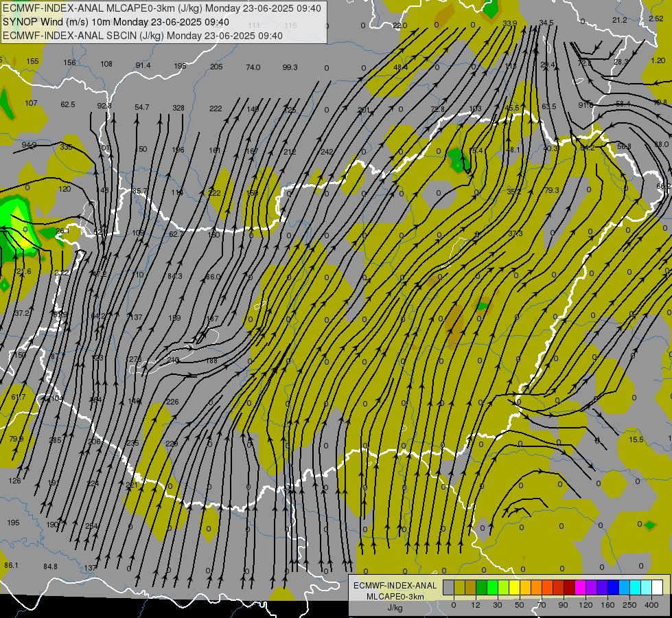This screenshot has width=672, height=618.
Task: Click the legend tick label 400
Action: (x=651, y=605)
